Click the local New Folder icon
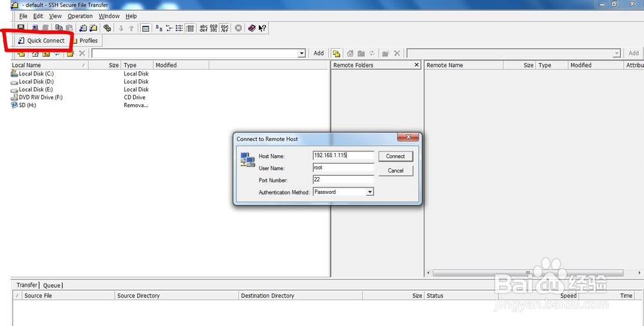This screenshot has width=644, height=326. (x=70, y=53)
